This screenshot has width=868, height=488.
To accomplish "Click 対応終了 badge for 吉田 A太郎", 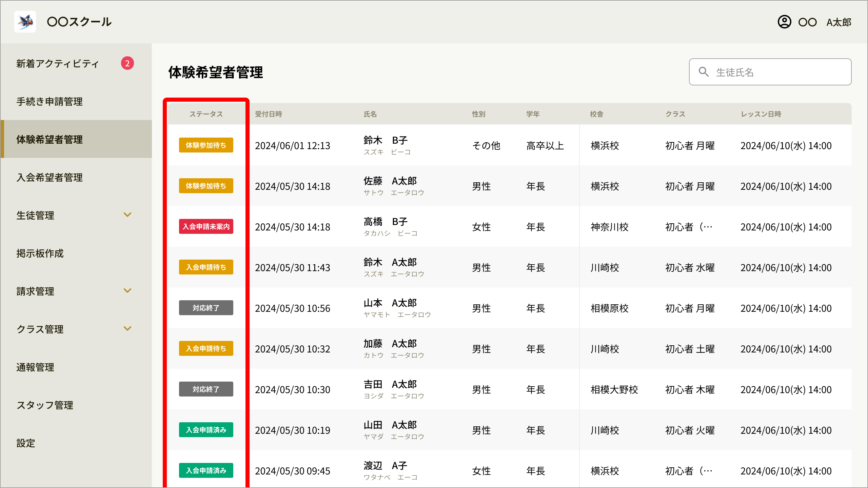I will [206, 389].
